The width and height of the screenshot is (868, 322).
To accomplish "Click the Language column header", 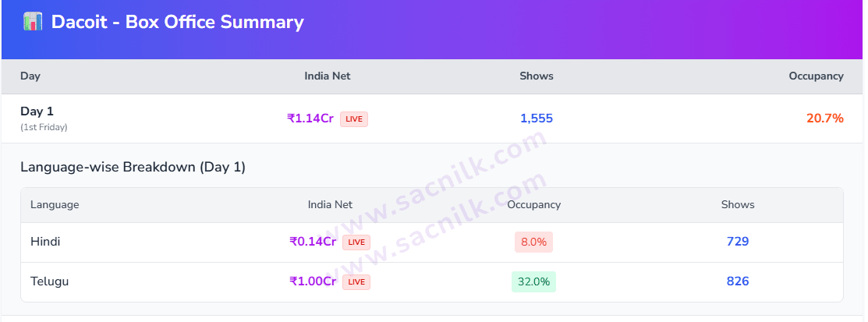I will [55, 205].
